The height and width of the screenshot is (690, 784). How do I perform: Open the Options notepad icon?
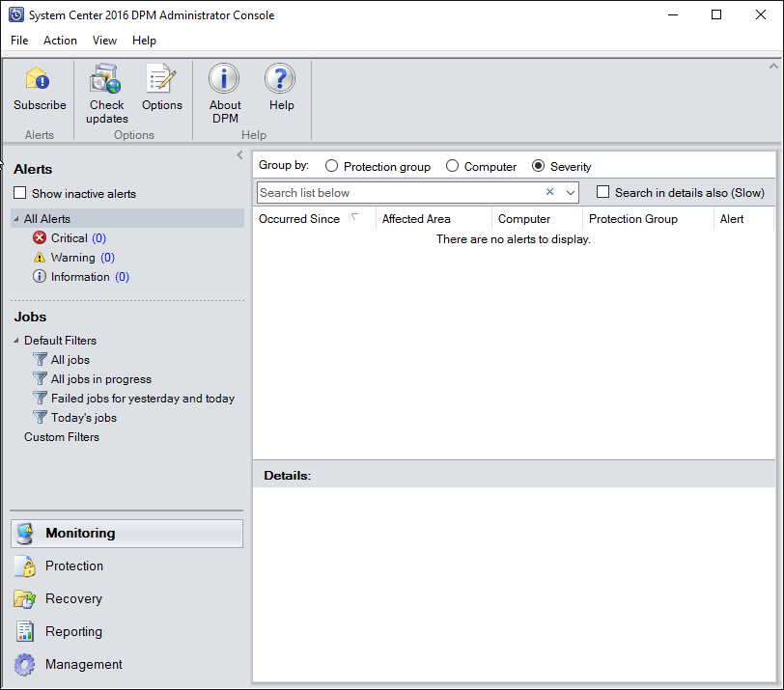pyautogui.click(x=161, y=78)
